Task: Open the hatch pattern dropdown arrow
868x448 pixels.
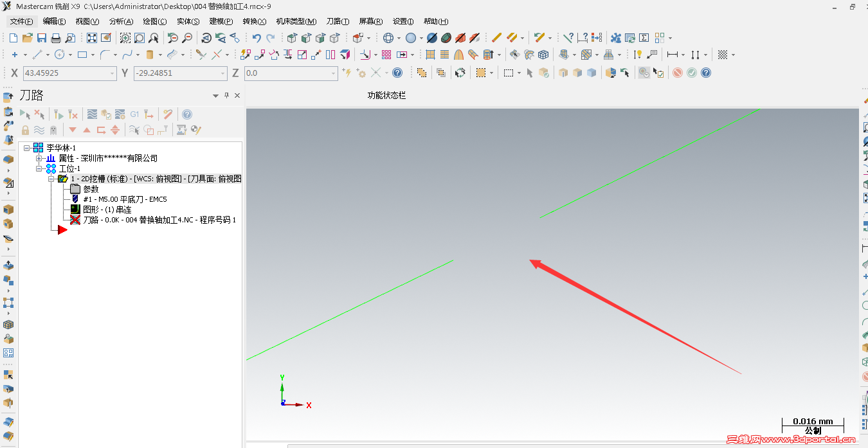Action: coord(734,55)
